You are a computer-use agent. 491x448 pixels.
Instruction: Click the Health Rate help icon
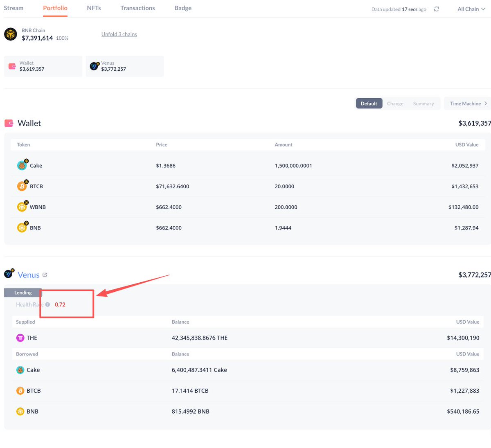coord(47,304)
